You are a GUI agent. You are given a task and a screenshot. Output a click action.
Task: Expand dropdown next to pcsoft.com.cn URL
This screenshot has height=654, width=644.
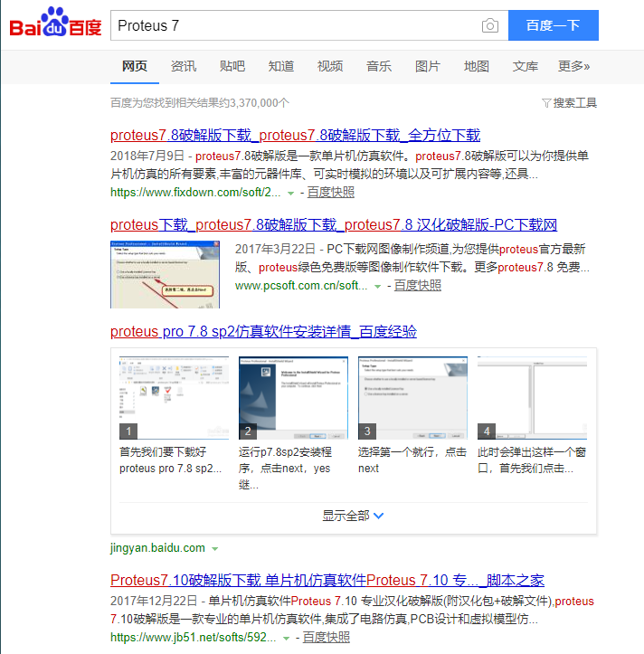click(x=377, y=287)
